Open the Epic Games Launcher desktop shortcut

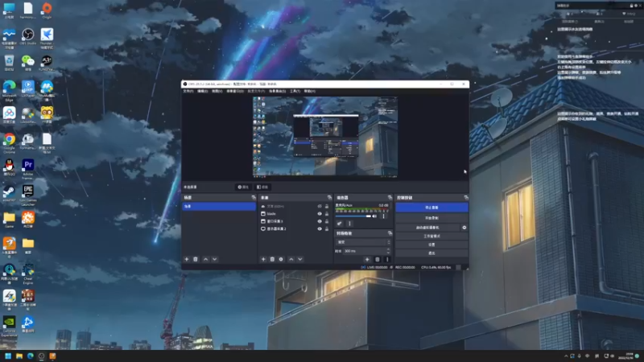pyautogui.click(x=28, y=195)
